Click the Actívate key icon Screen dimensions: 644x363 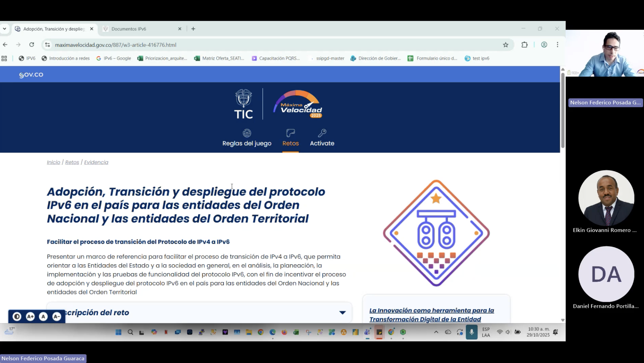tap(322, 133)
